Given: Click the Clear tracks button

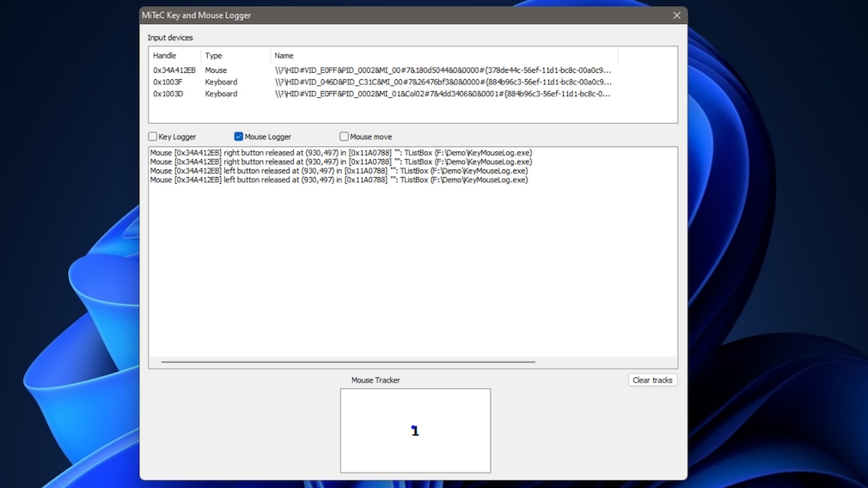Looking at the screenshot, I should (x=652, y=380).
